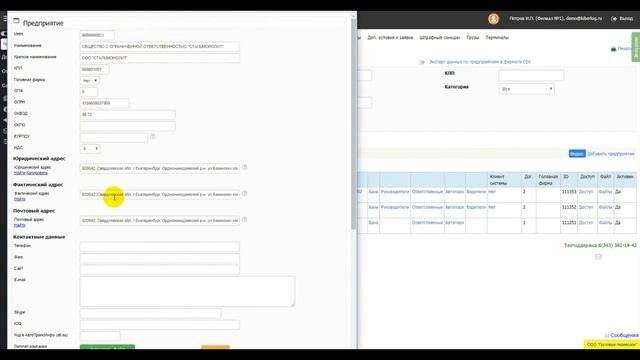Click the E-mail text area

pos(187,291)
